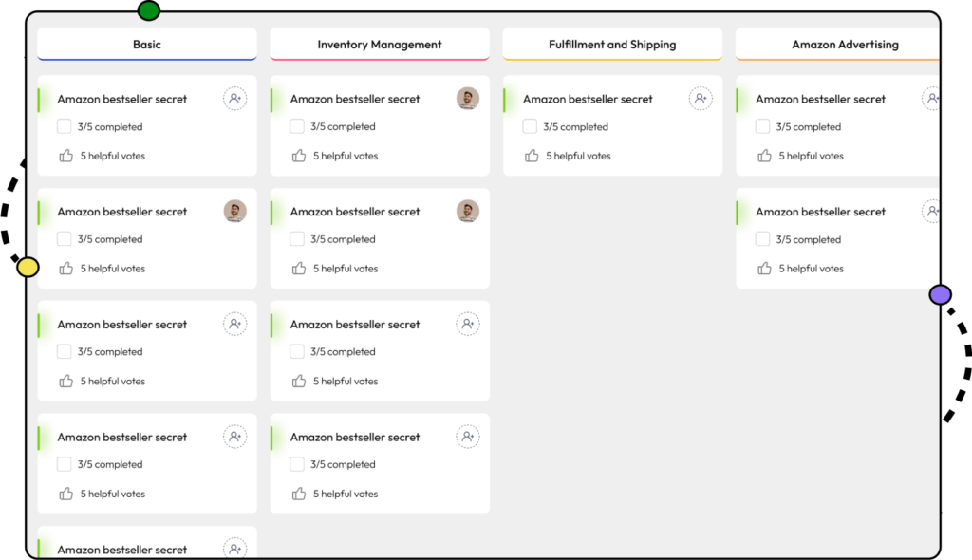
Task: Open third Inventory Management card title
Action: pos(355,325)
